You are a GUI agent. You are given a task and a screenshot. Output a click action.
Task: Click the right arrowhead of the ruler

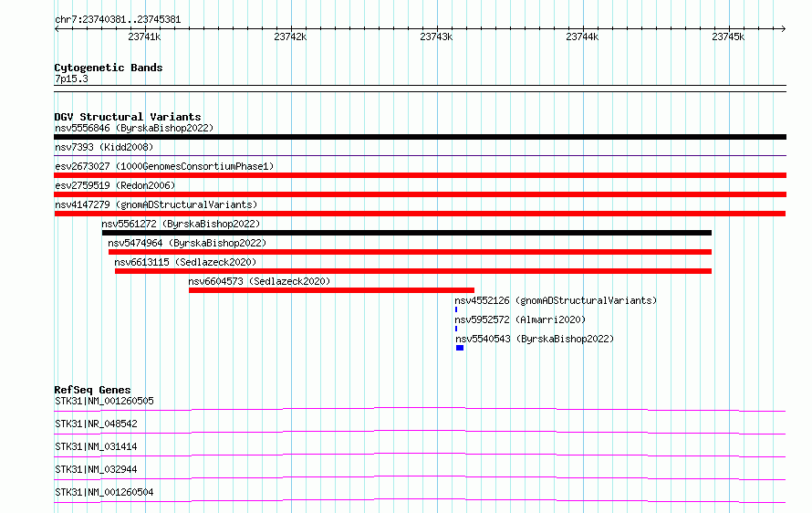[784, 29]
